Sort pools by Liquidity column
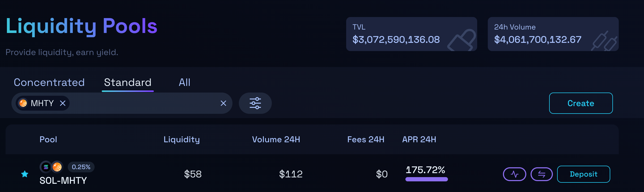 (181, 139)
